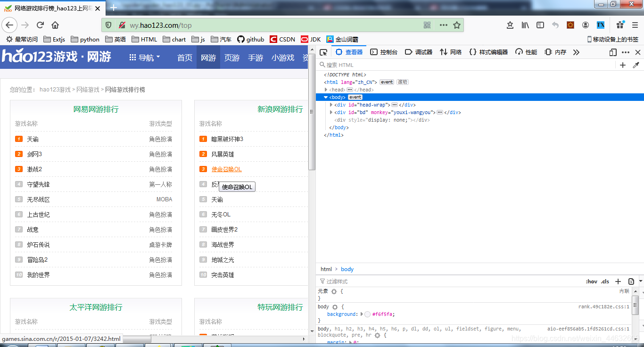Bookmark this page with the star icon

point(457,25)
